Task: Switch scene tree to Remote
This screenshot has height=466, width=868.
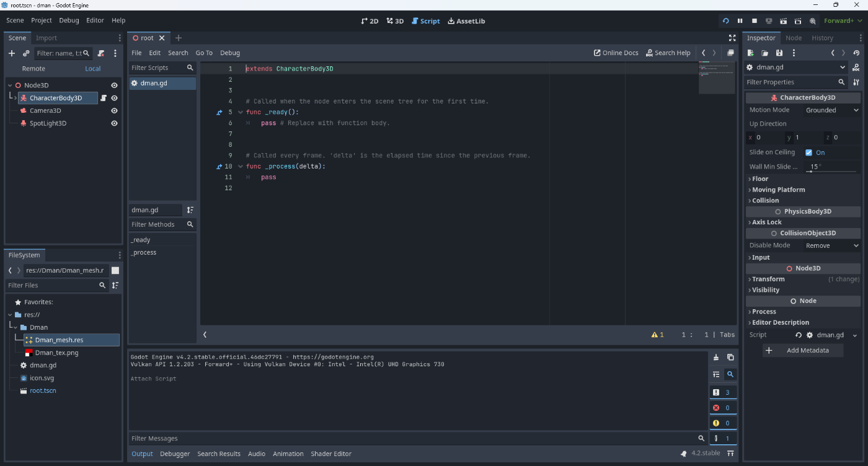Action: [x=33, y=69]
